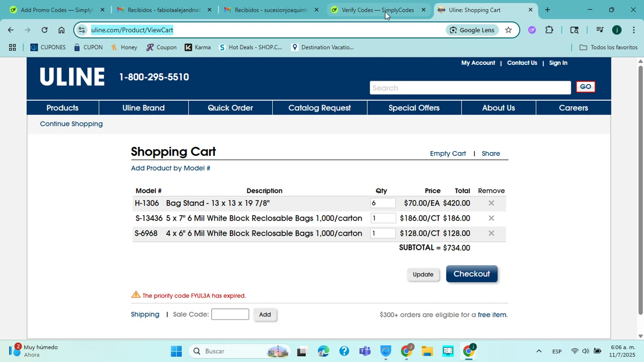
Task: Click the Share cart link
Action: tap(491, 154)
